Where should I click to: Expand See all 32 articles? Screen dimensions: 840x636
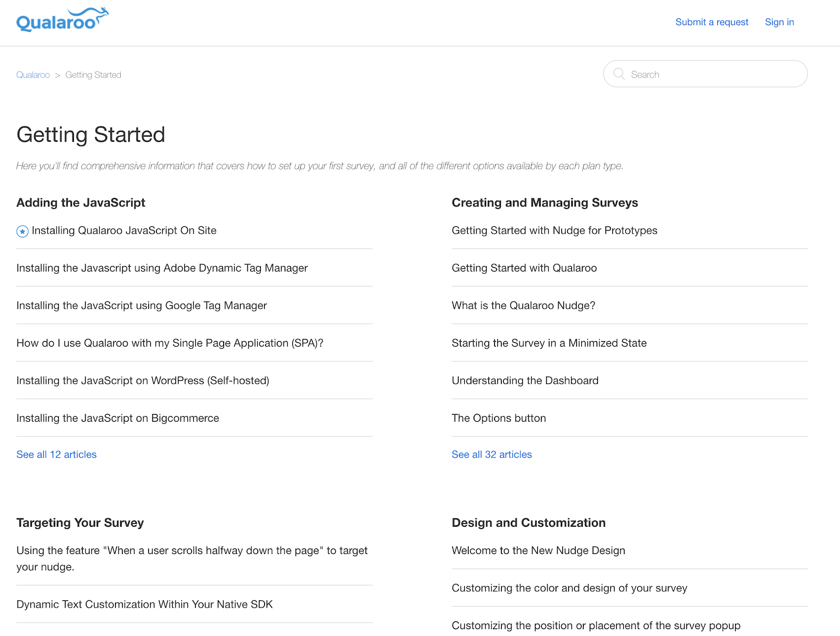[x=491, y=454]
